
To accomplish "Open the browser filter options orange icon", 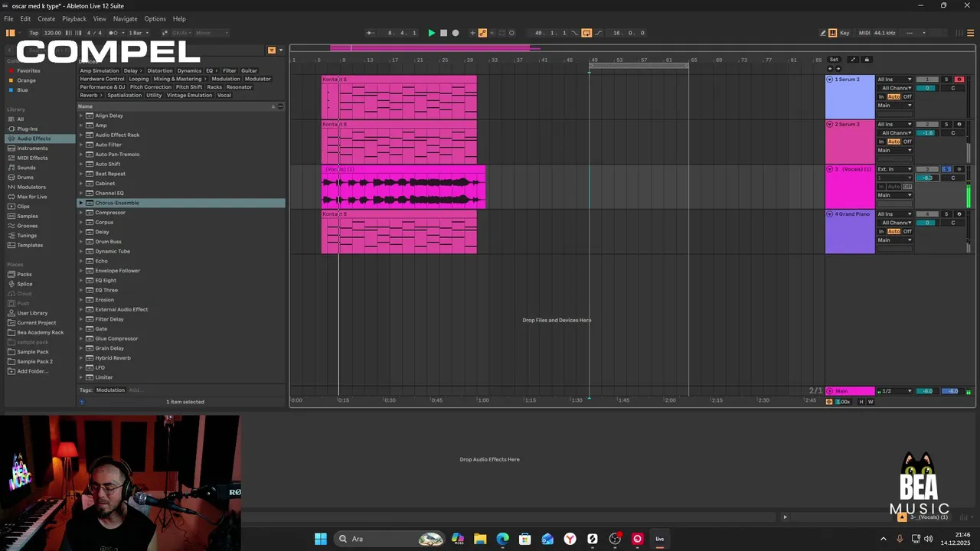I will pos(271,50).
